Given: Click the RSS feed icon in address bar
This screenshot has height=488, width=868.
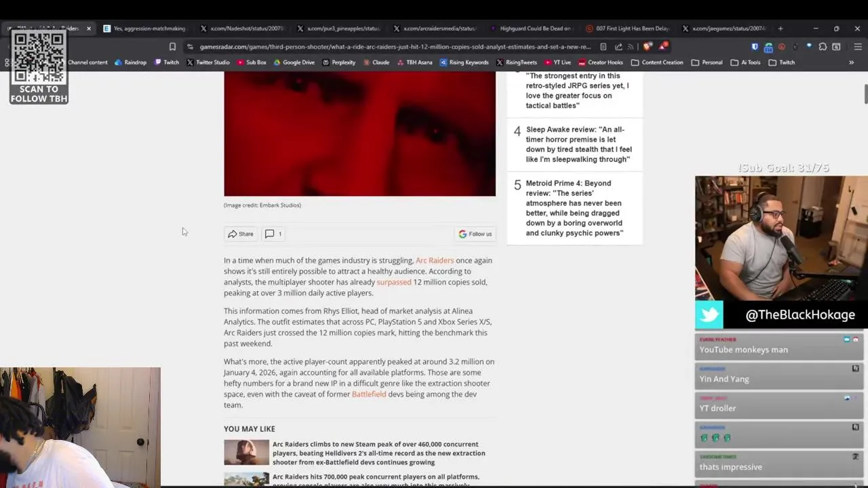Looking at the screenshot, I should [x=631, y=47].
